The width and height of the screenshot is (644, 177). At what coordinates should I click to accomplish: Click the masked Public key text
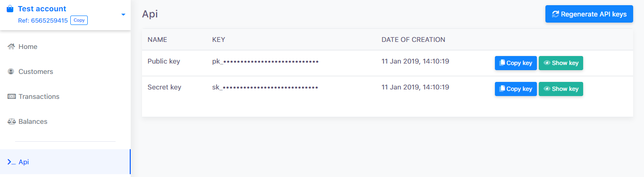coord(266,62)
